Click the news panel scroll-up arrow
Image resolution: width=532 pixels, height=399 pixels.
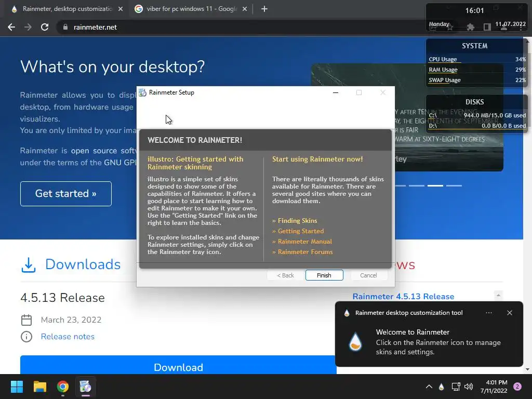(498, 295)
